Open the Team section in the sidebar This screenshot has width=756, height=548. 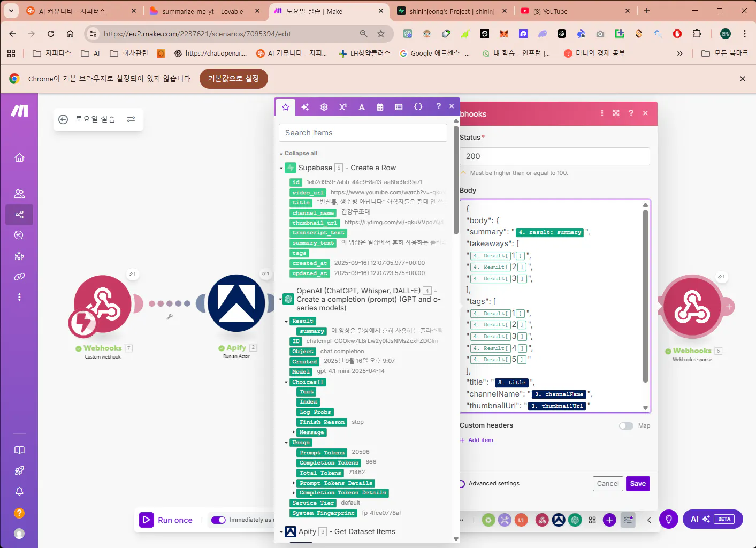point(19,194)
